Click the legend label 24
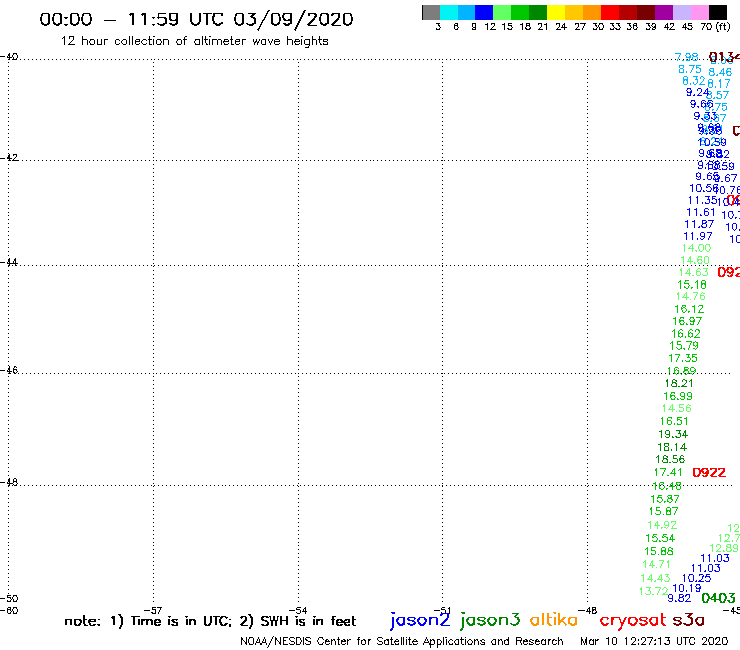The image size is (740, 650). pyautogui.click(x=561, y=27)
